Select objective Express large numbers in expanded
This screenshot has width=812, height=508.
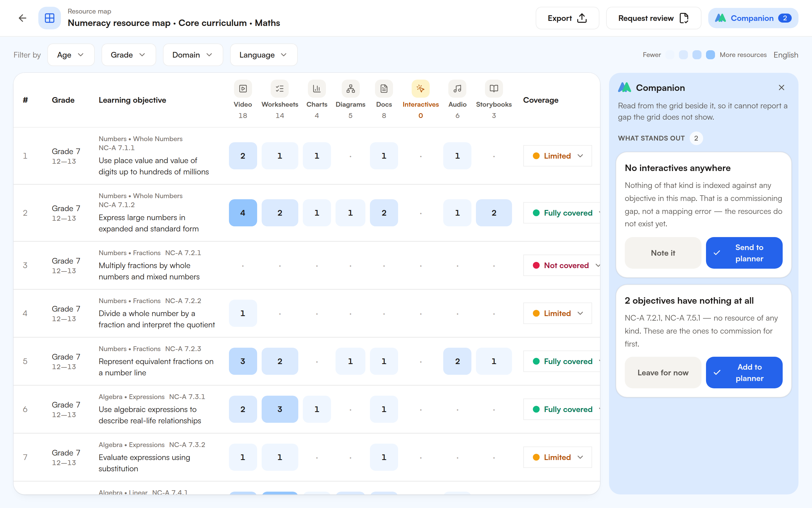coord(149,223)
